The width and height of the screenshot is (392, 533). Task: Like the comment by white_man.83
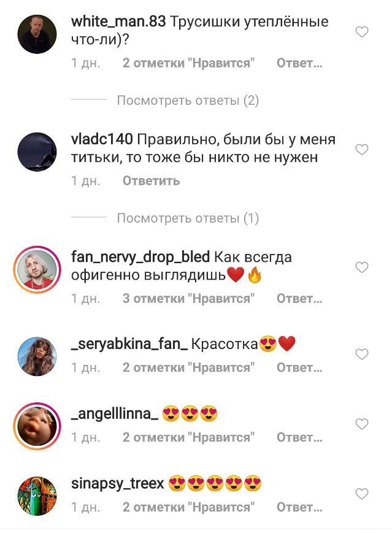point(361,32)
